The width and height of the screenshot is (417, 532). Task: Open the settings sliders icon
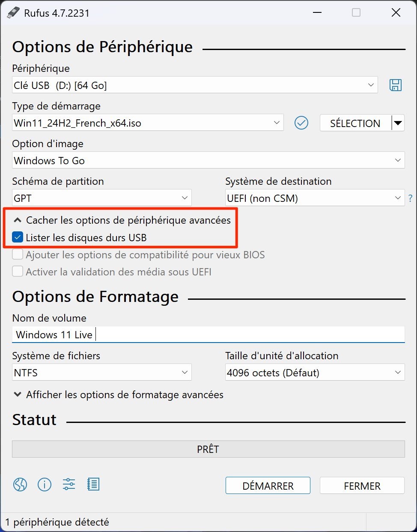69,485
